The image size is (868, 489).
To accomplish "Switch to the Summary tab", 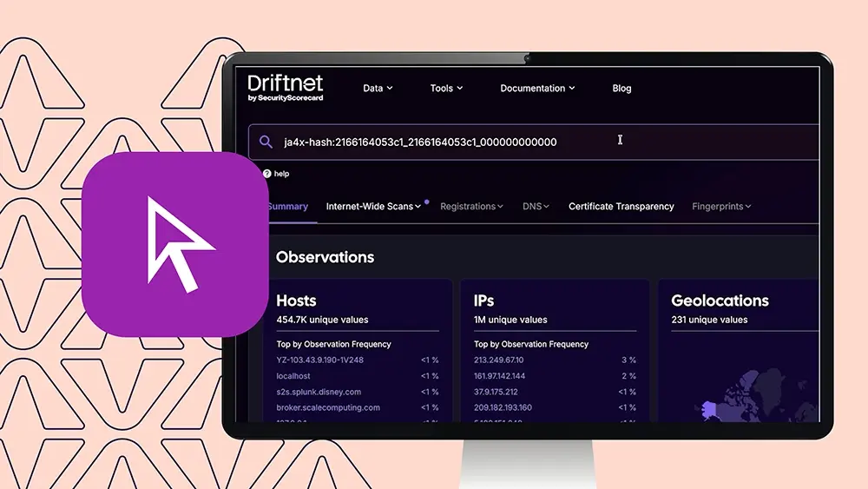I will tap(288, 206).
